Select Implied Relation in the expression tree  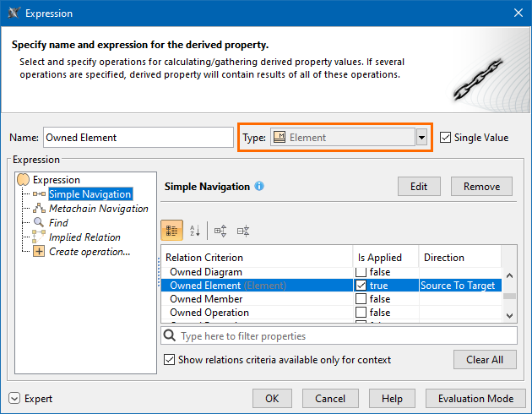84,237
